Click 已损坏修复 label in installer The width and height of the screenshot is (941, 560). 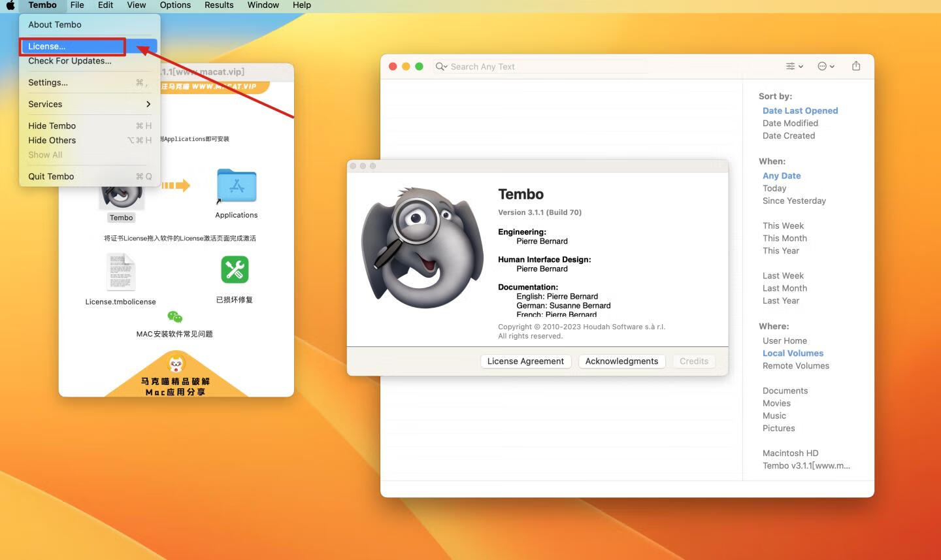point(235,300)
